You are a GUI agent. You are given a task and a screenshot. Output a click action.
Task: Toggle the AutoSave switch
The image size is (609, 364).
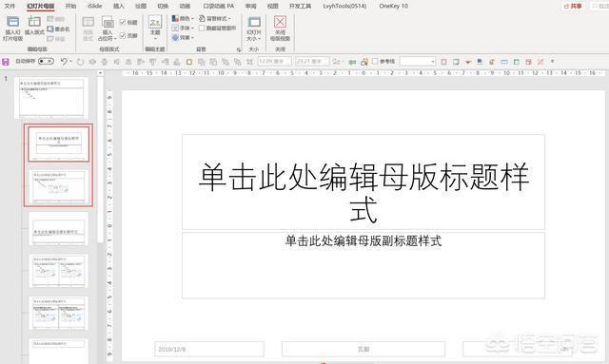46,62
